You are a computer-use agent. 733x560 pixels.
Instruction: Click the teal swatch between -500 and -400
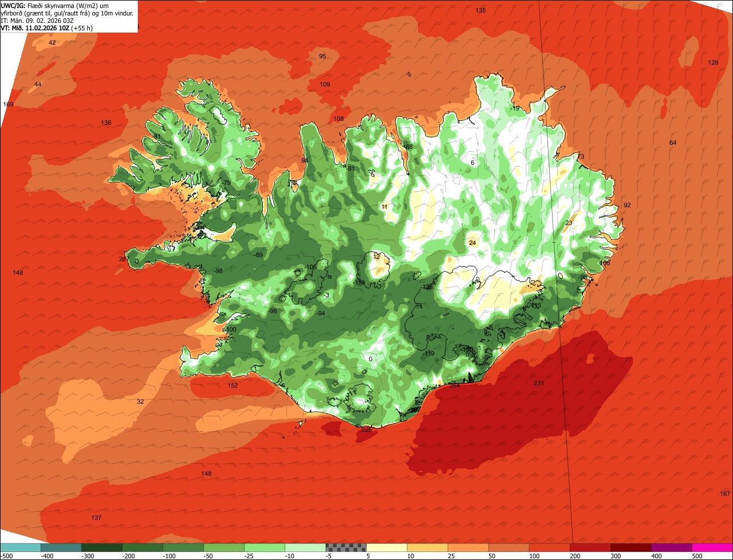click(21, 547)
